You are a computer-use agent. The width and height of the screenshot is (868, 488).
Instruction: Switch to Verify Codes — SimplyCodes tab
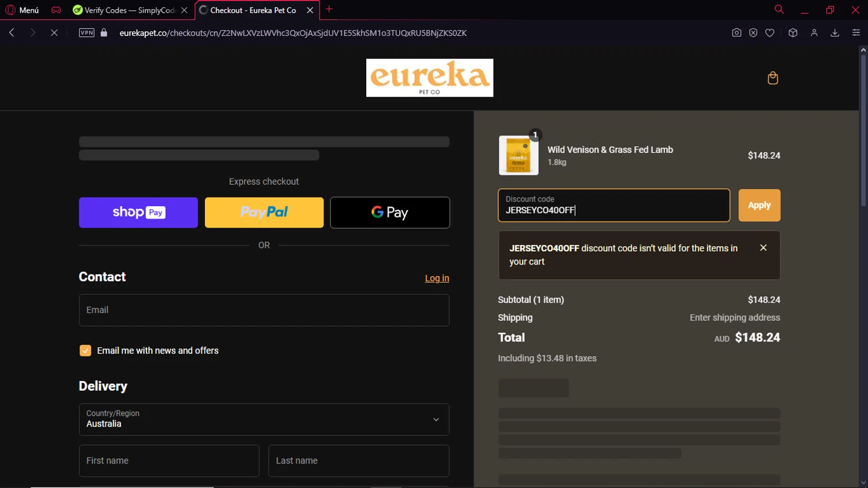(x=129, y=10)
